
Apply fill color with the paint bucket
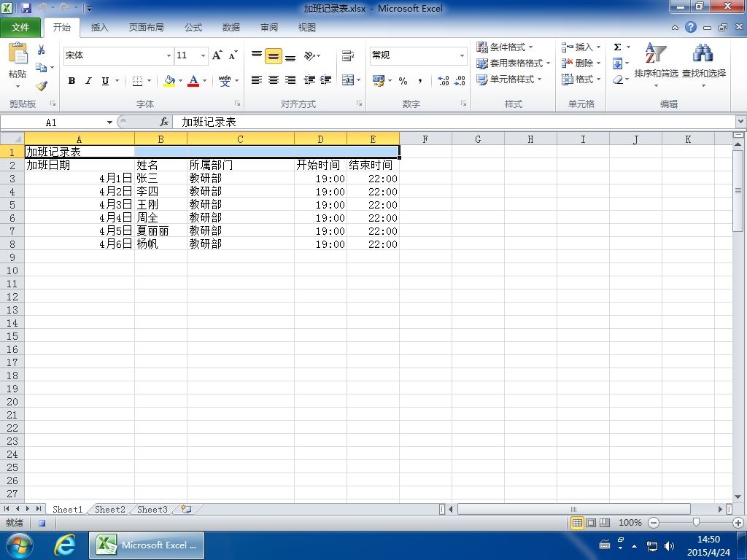pyautogui.click(x=169, y=80)
